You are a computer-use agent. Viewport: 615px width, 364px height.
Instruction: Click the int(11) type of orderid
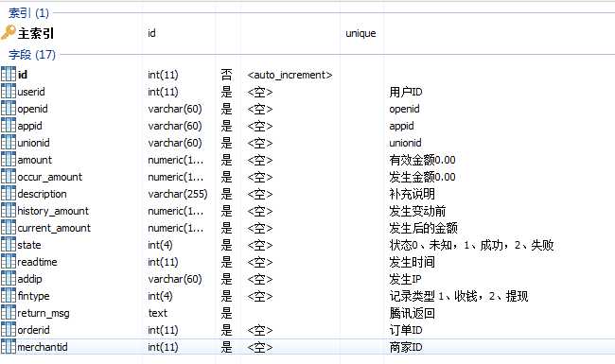(x=163, y=330)
